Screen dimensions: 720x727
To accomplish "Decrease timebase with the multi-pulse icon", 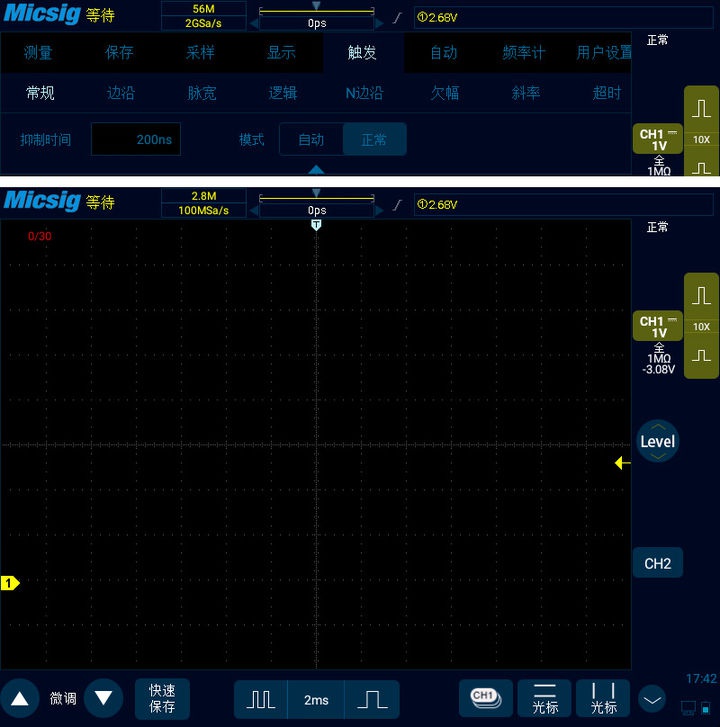I will (x=261, y=700).
